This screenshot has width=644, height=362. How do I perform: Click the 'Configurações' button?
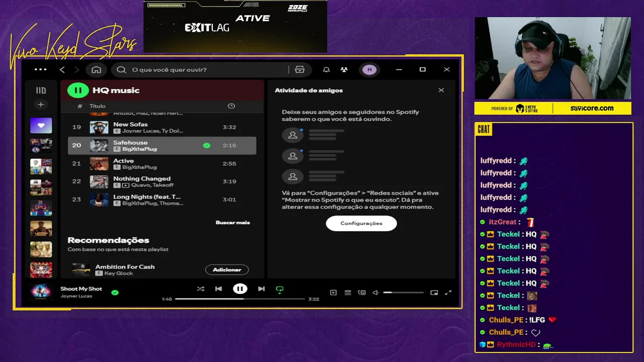point(361,223)
